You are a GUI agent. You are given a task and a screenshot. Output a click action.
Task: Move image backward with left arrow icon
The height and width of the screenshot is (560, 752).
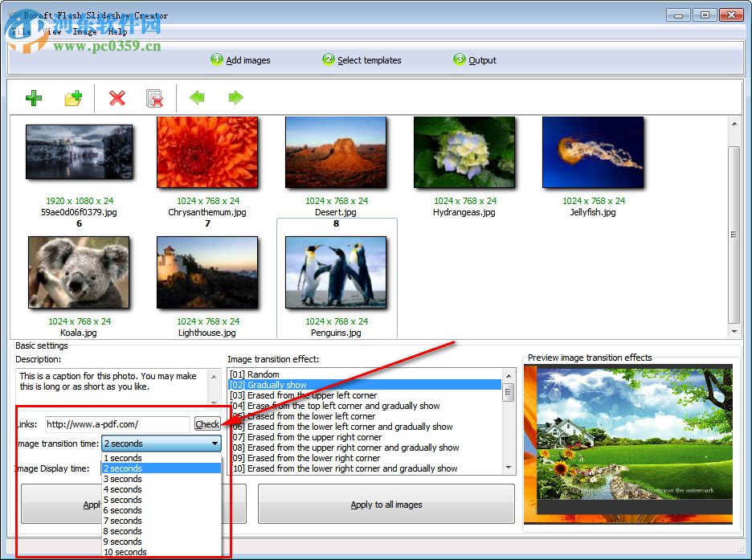coord(197,98)
